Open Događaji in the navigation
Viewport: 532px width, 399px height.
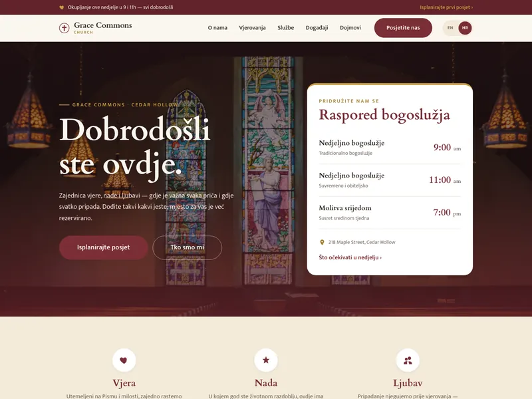[317, 28]
